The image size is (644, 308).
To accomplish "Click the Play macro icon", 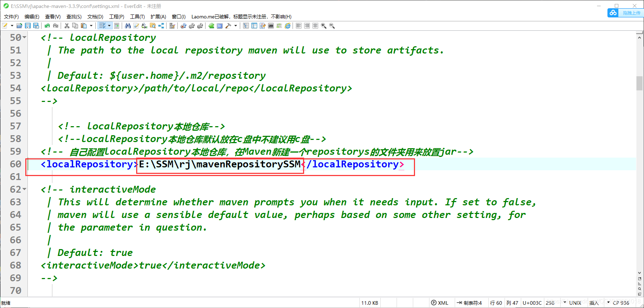I will click(x=192, y=26).
